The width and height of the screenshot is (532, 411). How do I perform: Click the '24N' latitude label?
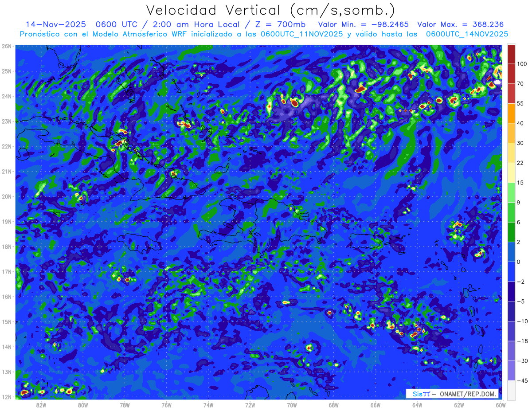7,96
